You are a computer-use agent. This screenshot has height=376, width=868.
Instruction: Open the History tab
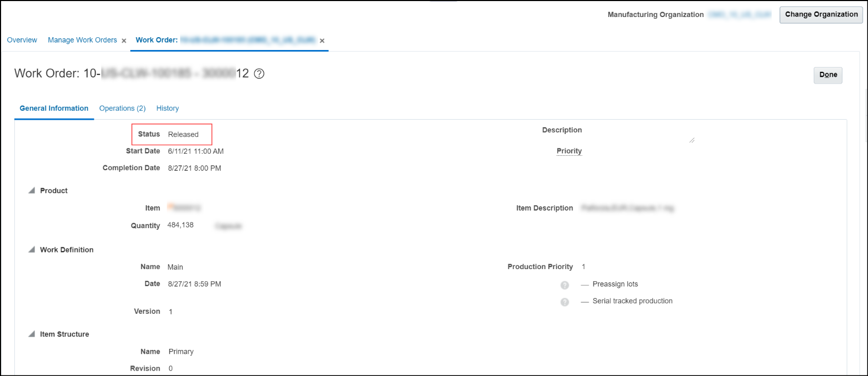[x=168, y=108]
